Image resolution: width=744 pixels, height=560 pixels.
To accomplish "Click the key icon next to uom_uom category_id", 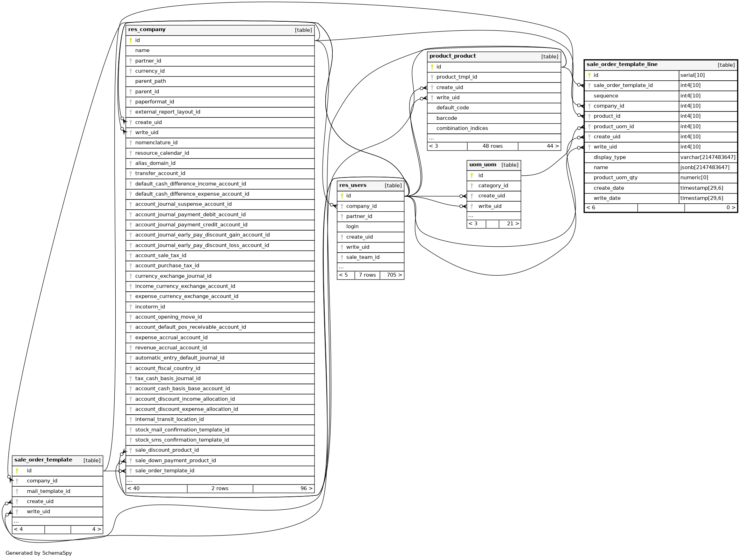I will [x=472, y=186].
